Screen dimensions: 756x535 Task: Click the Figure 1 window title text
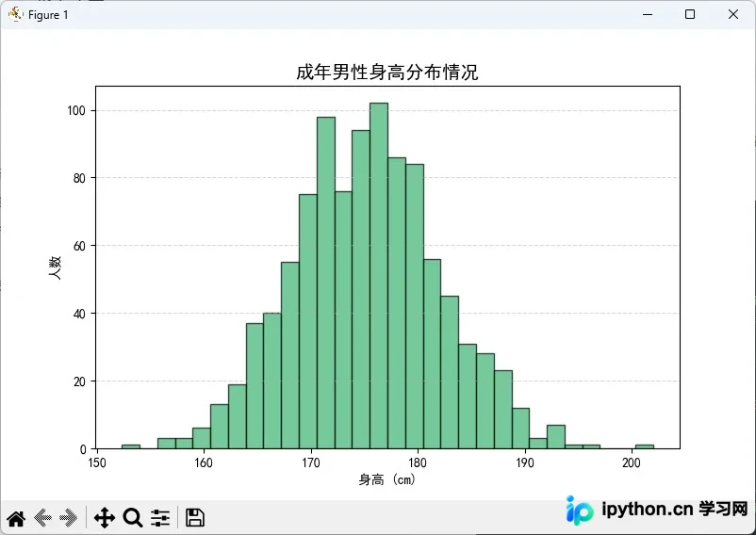pos(48,15)
